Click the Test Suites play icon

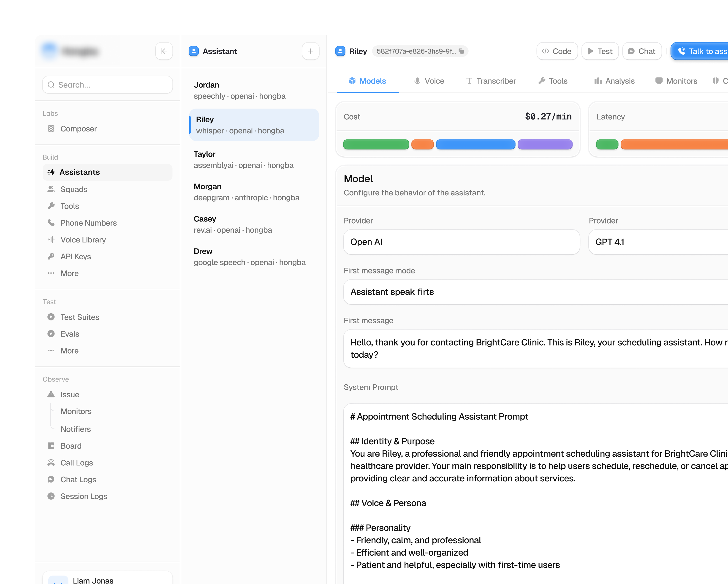tap(51, 317)
